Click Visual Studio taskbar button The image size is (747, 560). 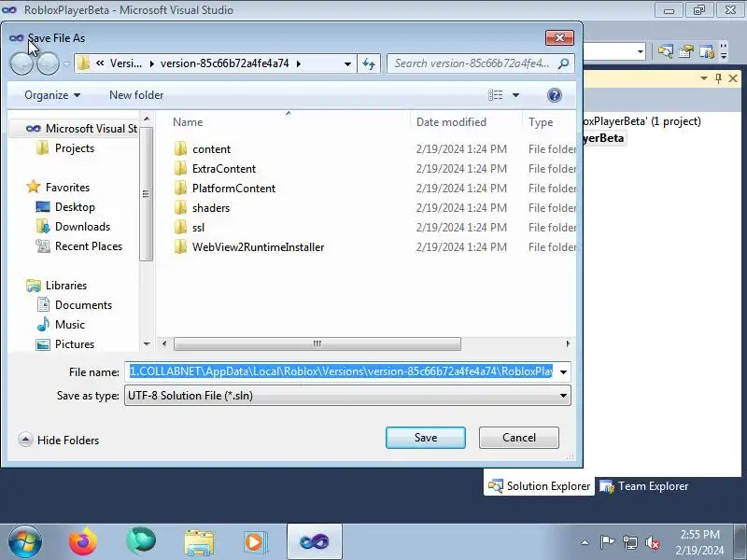coord(315,542)
